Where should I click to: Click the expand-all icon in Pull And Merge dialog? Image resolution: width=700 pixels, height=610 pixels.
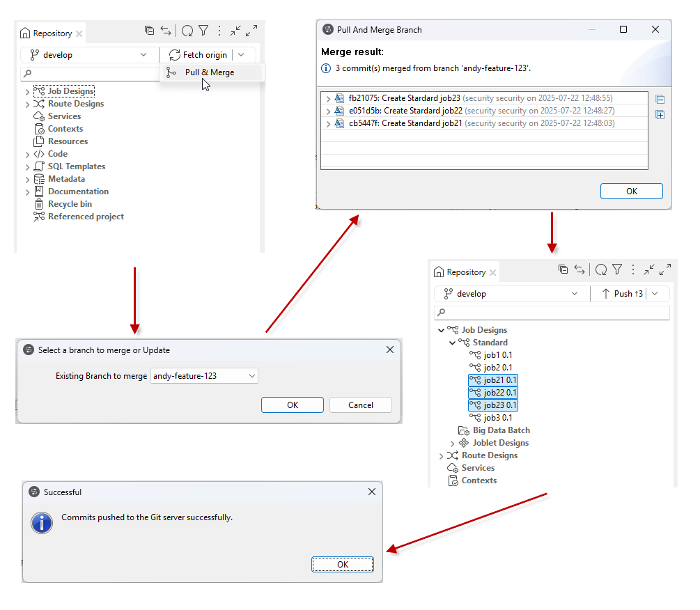coord(659,114)
